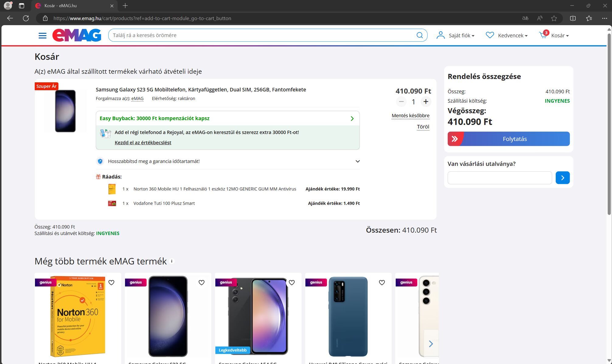The image size is (612, 364).
Task: Toggle favorite on Samsung Galaxy A54 card
Action: click(292, 283)
